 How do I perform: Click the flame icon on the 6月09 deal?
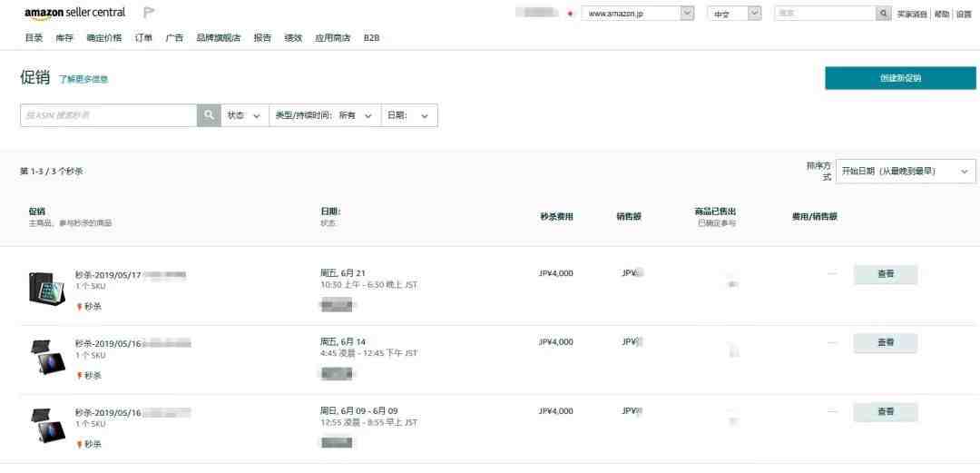[x=79, y=445]
